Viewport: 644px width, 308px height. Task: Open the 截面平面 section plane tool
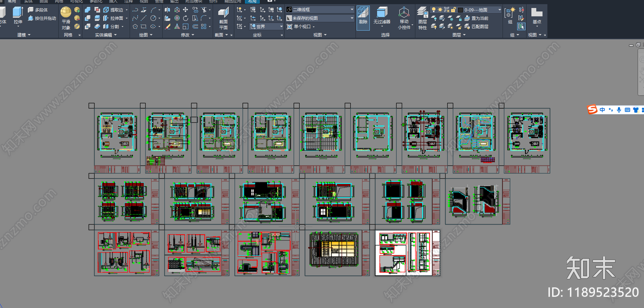tap(223, 19)
